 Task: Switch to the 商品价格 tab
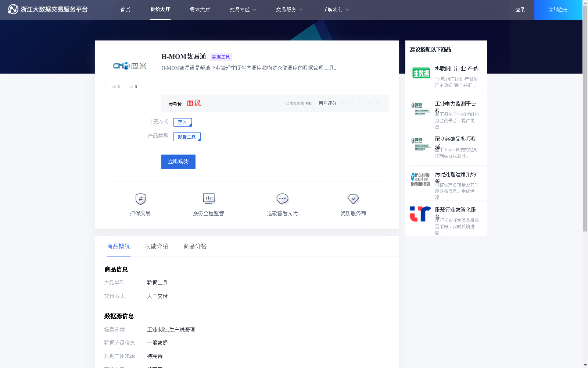(x=195, y=246)
